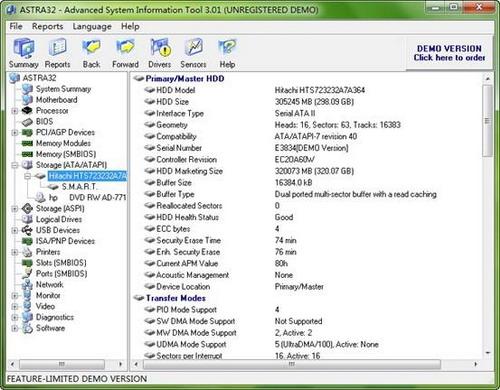The height and width of the screenshot is (390, 500).
Task: Expand the Software node
Action: (15, 328)
